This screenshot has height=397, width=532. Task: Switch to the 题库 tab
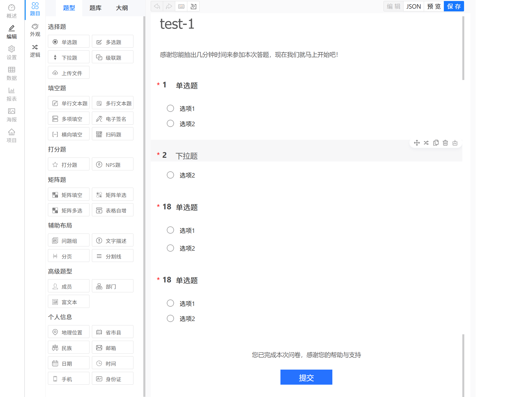(95, 8)
